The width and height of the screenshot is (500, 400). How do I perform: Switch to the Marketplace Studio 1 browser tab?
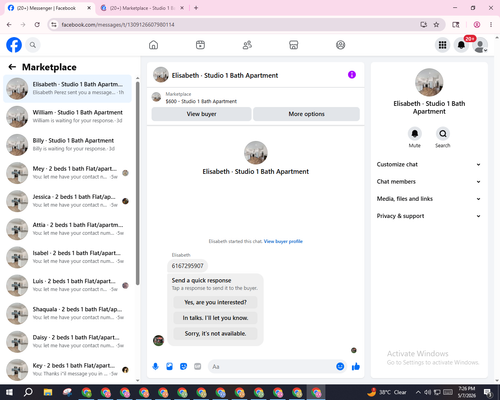click(142, 8)
